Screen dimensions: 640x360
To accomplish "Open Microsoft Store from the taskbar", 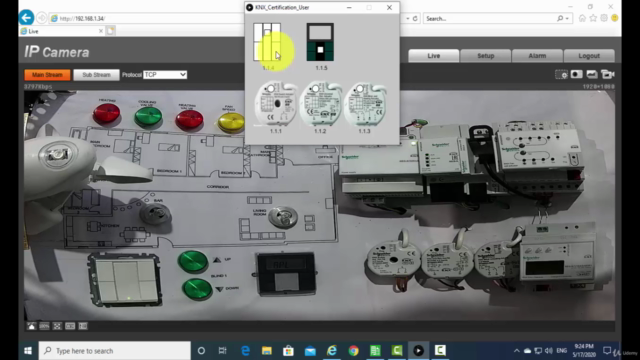I will [x=289, y=351].
